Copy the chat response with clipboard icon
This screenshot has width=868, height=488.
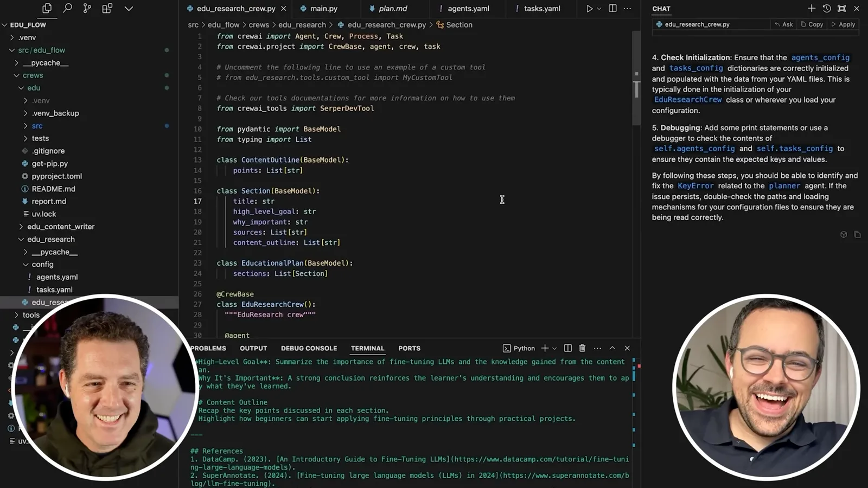pyautogui.click(x=857, y=235)
